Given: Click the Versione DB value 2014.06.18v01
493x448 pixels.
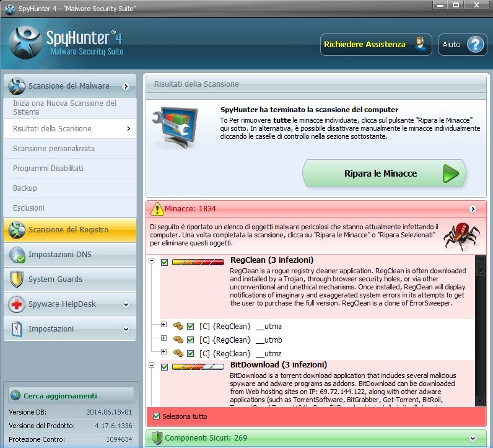Looking at the screenshot, I should coord(109,412).
